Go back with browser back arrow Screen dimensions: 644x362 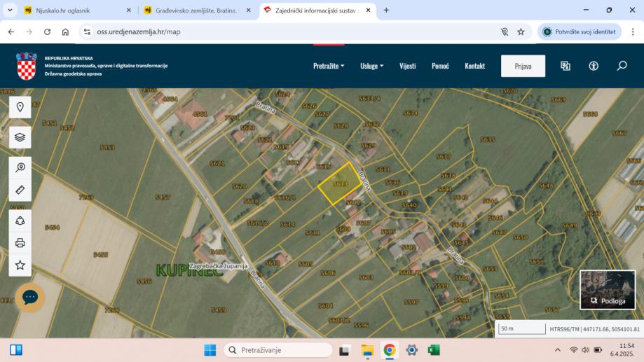[11, 32]
